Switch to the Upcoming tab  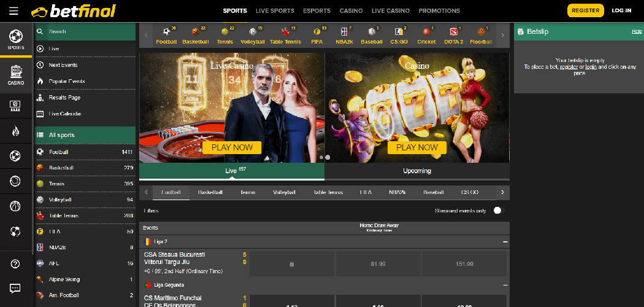(417, 171)
